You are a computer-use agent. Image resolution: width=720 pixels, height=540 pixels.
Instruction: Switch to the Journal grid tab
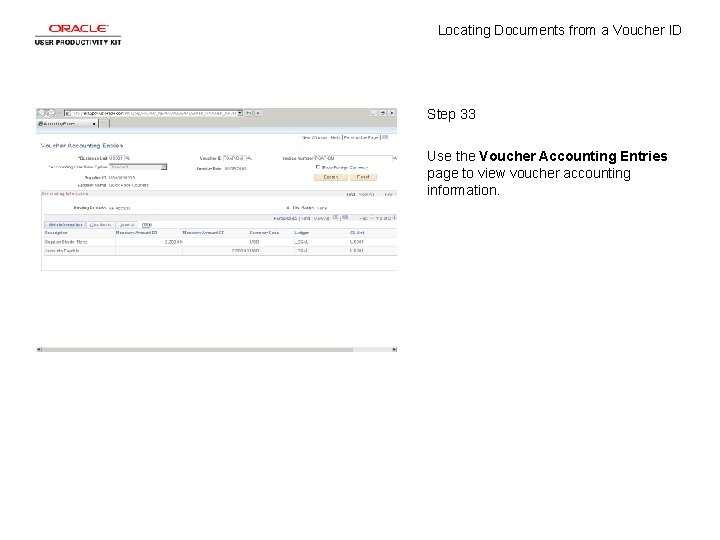(127, 225)
